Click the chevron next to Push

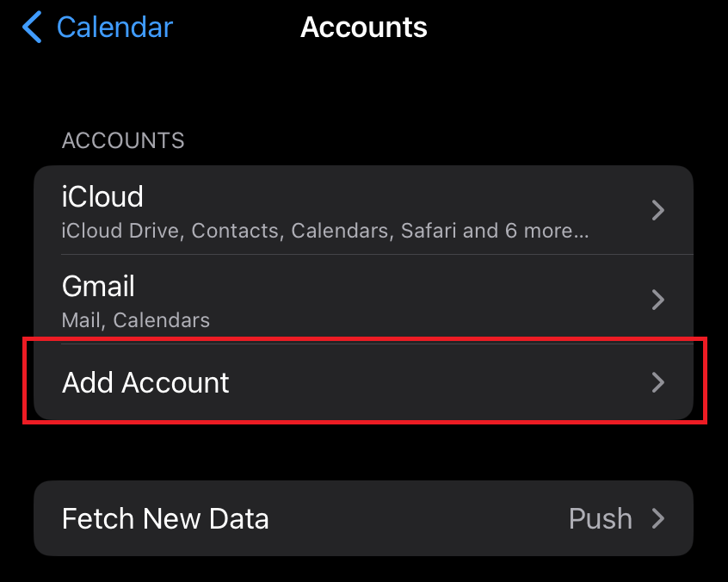pyautogui.click(x=658, y=519)
